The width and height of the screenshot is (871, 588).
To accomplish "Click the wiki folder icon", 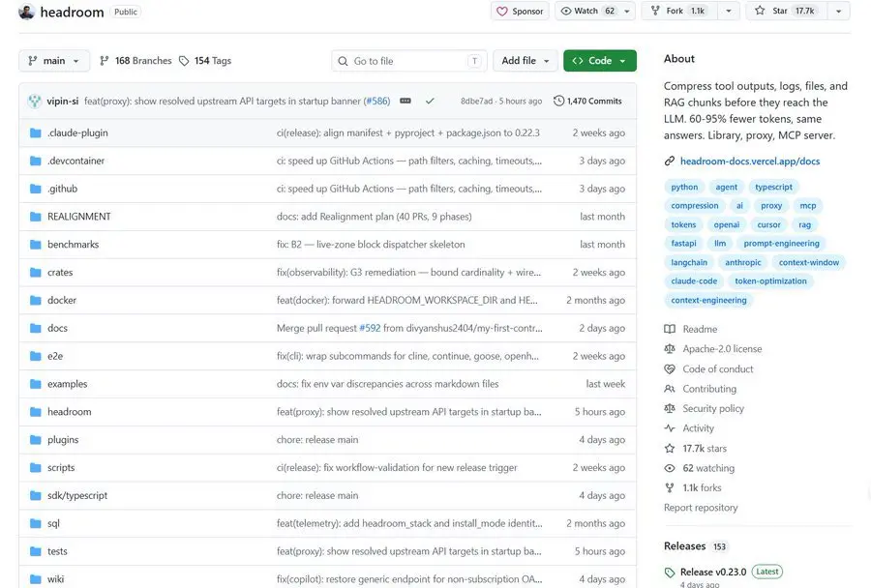I will click(x=36, y=579).
